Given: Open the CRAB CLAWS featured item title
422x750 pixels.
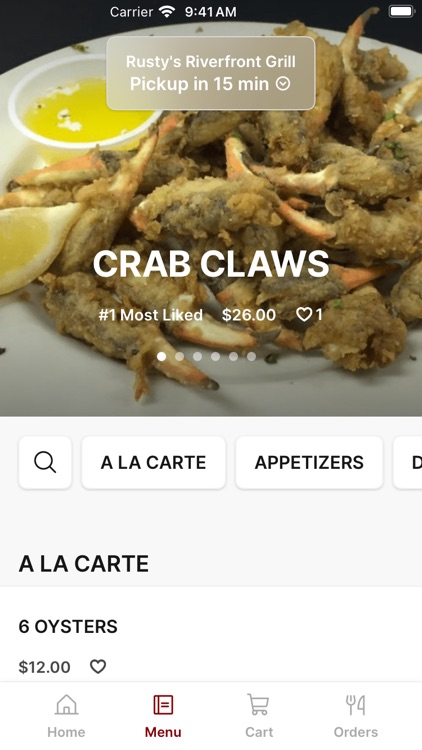Looking at the screenshot, I should click(x=211, y=264).
